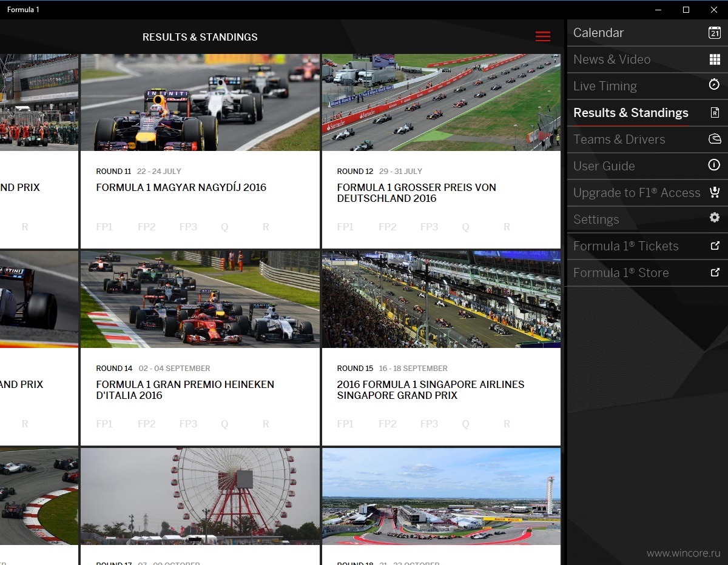
Task: Click the Calendar icon in the sidebar
Action: coord(715,33)
